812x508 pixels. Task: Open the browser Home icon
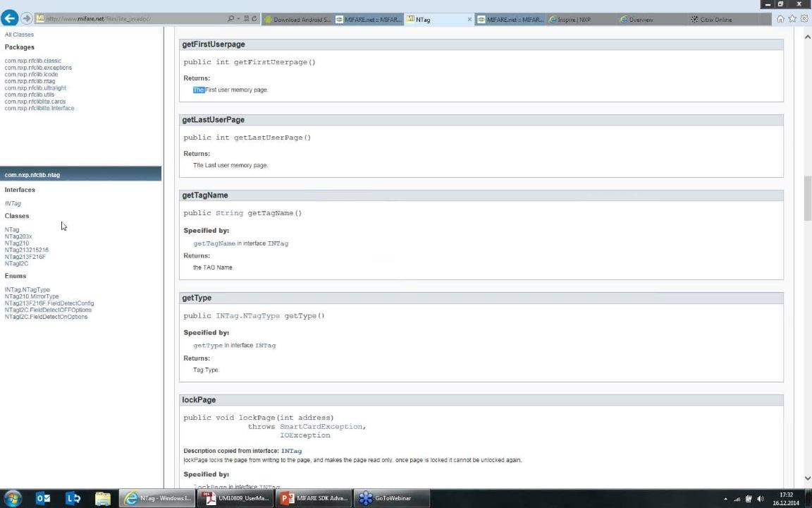click(x=780, y=19)
